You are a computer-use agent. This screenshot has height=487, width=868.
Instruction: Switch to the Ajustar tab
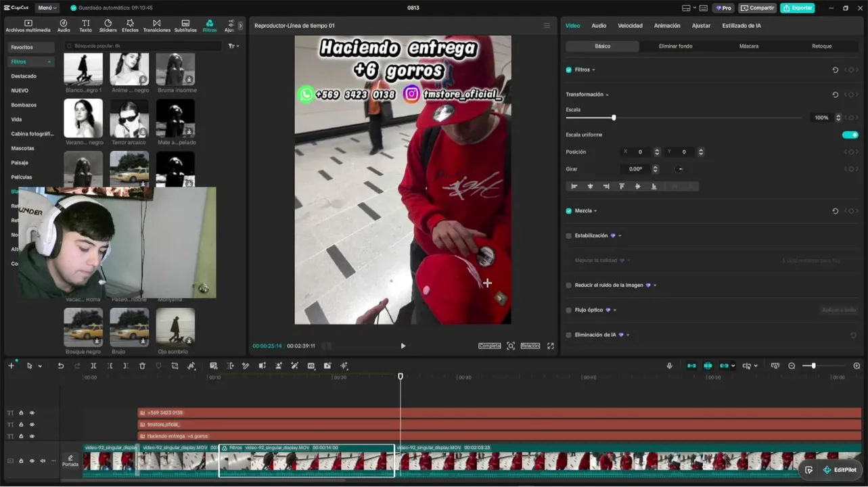(x=701, y=26)
